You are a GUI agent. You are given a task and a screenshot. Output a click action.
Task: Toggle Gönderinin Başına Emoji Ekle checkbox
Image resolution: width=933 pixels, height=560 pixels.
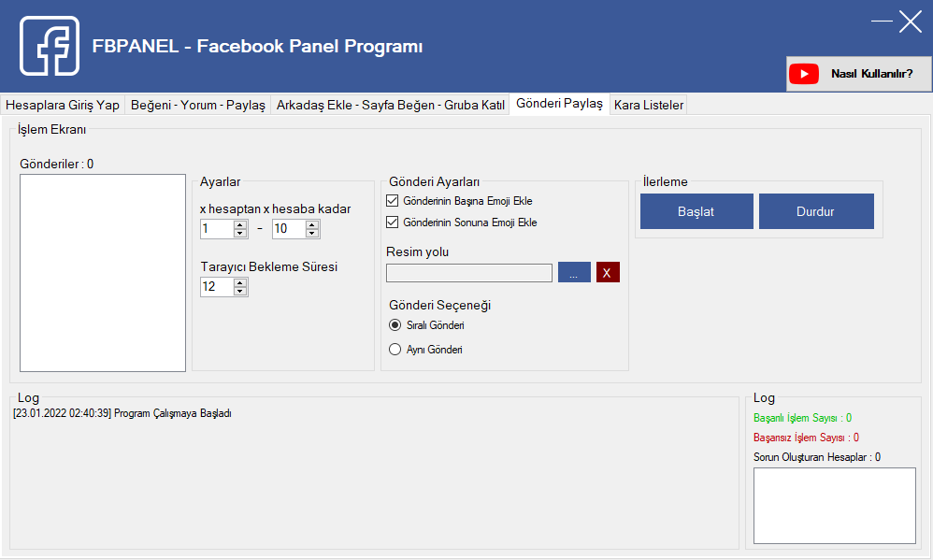393,201
